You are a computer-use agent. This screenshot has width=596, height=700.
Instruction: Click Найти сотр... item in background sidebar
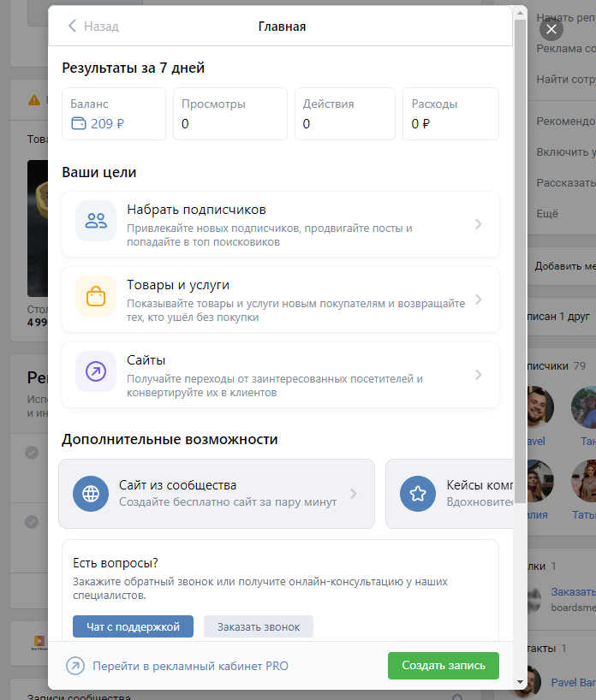click(x=566, y=79)
